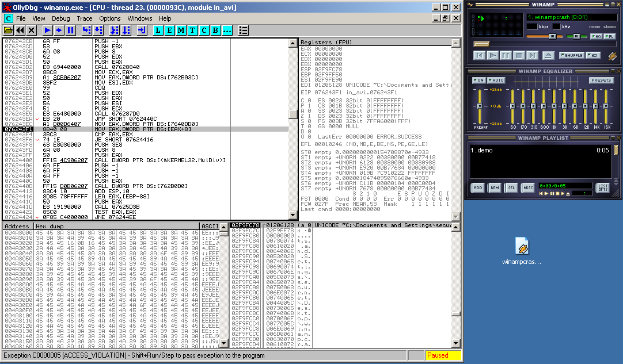Click the Open file folder icon in OllyDbg
The image size is (623, 364).
tap(8, 30)
